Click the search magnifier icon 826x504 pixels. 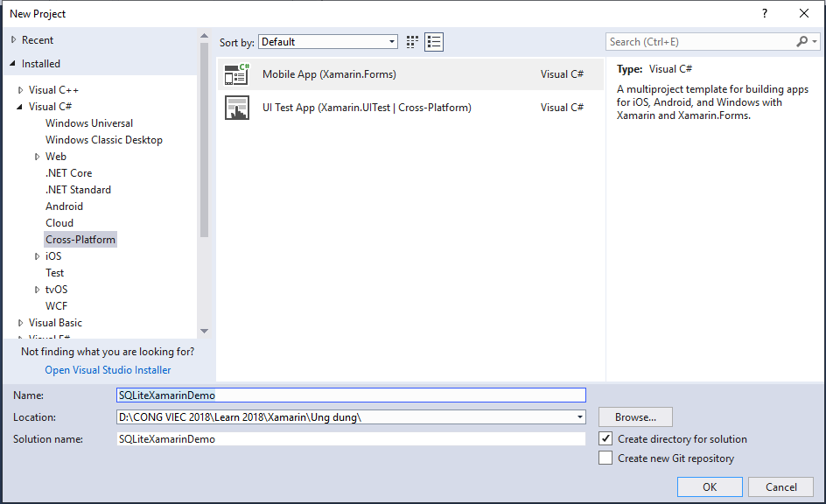801,42
